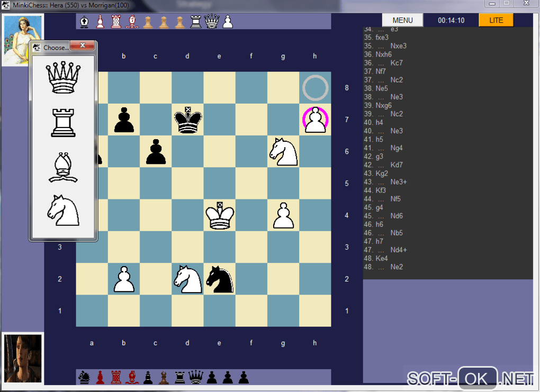Select the white knight on d2
Image resolution: width=540 pixels, height=392 pixels.
[x=188, y=279]
